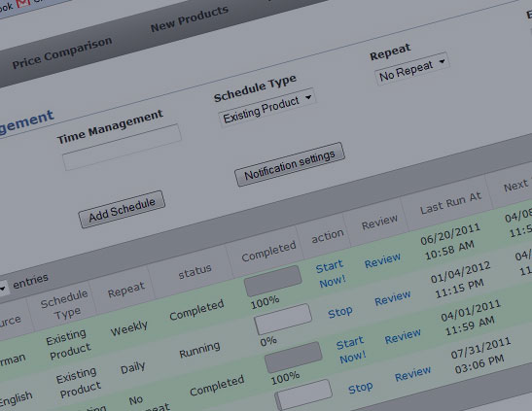
Task: Open the Schedule Type dropdown
Action: coord(267,108)
